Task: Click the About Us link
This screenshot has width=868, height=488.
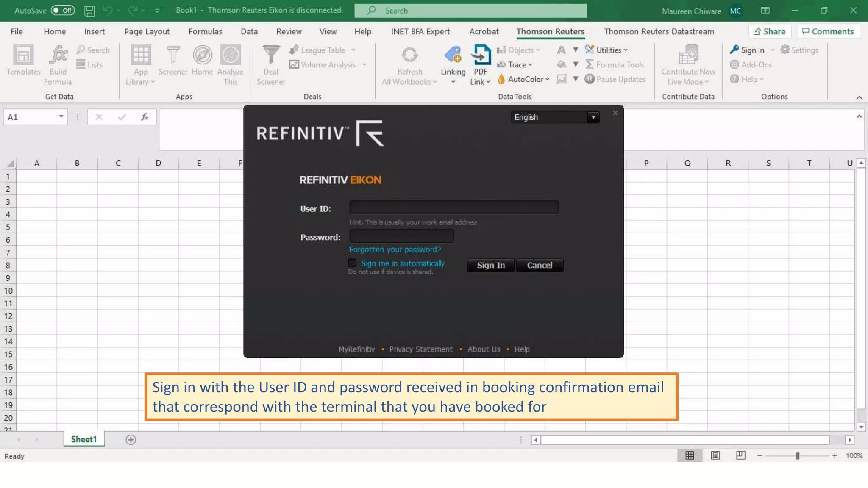Action: (484, 349)
